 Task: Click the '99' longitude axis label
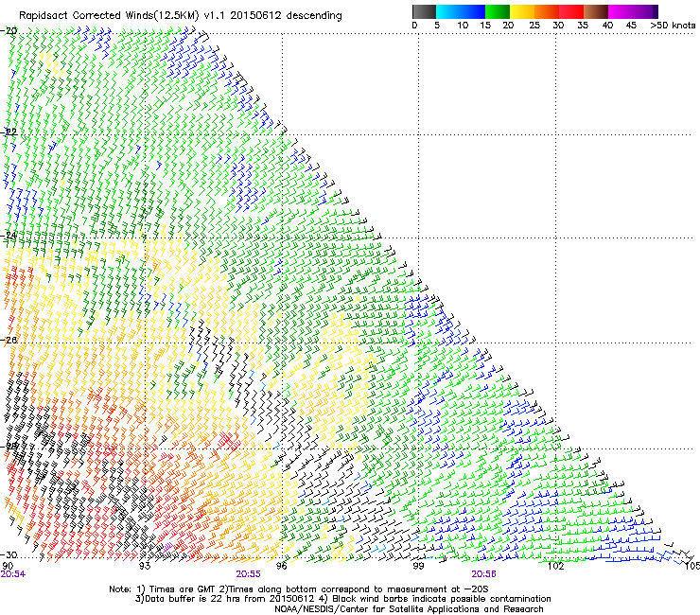(x=418, y=566)
